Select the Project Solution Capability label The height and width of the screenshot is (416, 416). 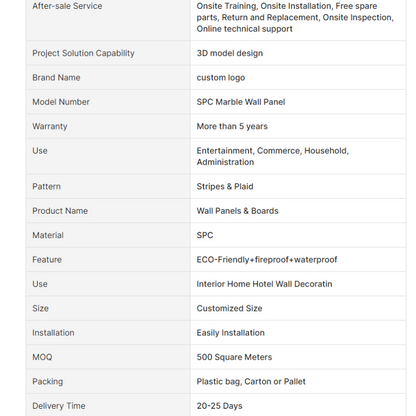click(x=83, y=53)
